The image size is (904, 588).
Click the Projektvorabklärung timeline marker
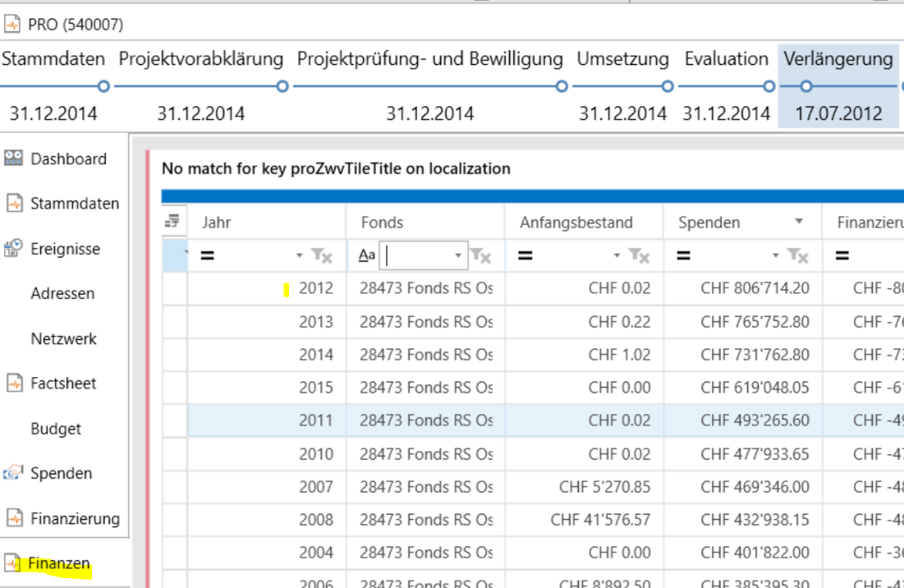click(282, 87)
